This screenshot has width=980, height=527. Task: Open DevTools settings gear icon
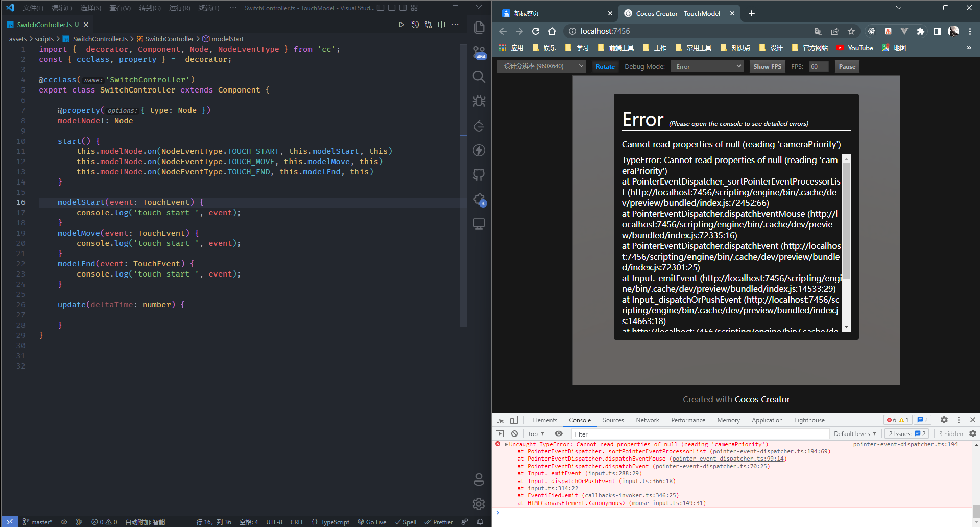[944, 420]
